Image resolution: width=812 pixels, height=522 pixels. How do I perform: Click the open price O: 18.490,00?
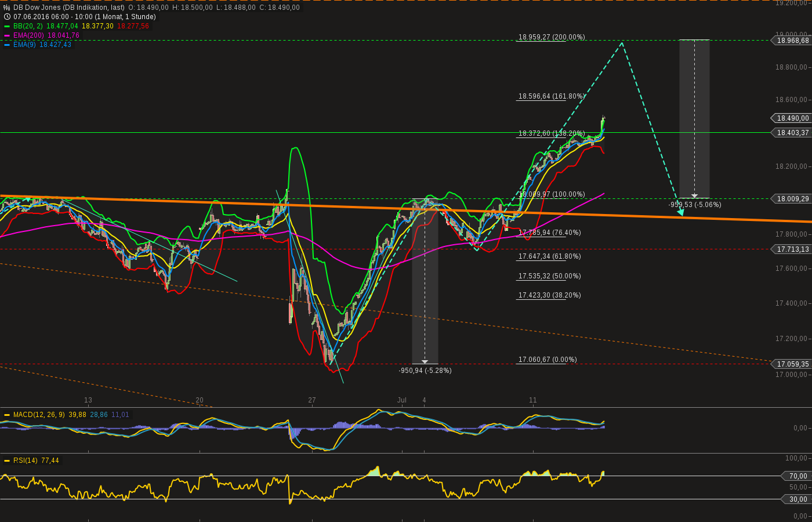pyautogui.click(x=148, y=8)
